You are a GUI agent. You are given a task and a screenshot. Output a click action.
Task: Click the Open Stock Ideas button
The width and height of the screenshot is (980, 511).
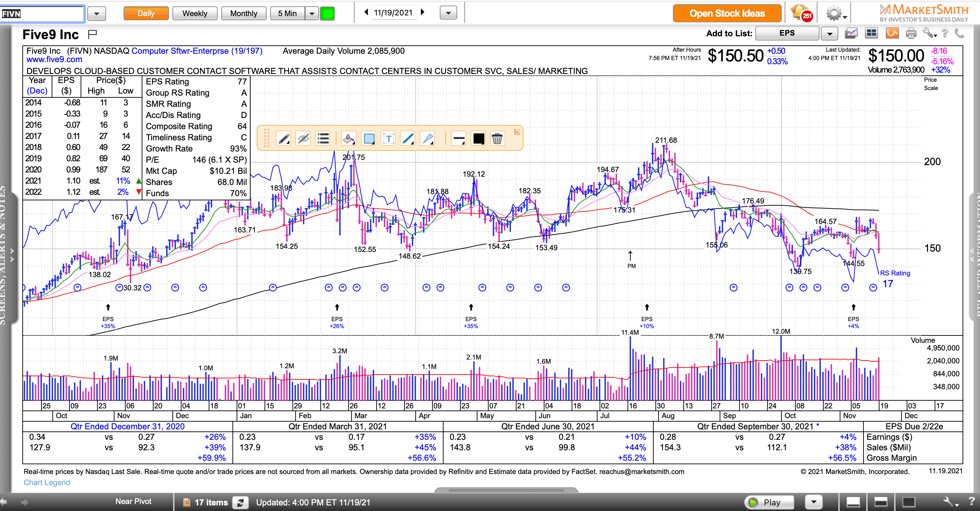click(727, 13)
